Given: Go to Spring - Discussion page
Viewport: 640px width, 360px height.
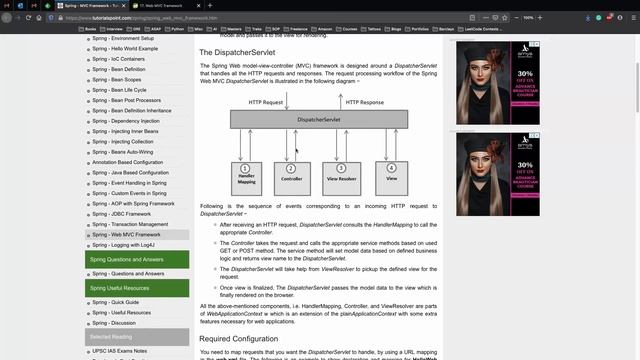Looking at the screenshot, I should click(x=114, y=323).
